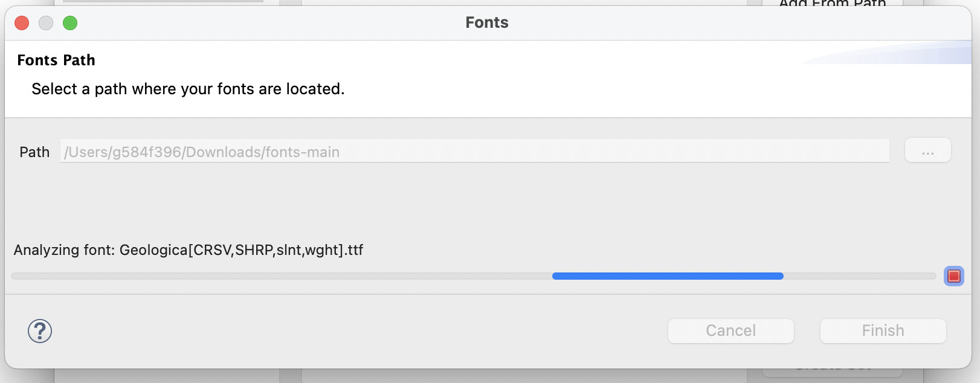Screen dimensions: 980x383
Task: Click the blue progress bar indicator
Action: [667, 276]
